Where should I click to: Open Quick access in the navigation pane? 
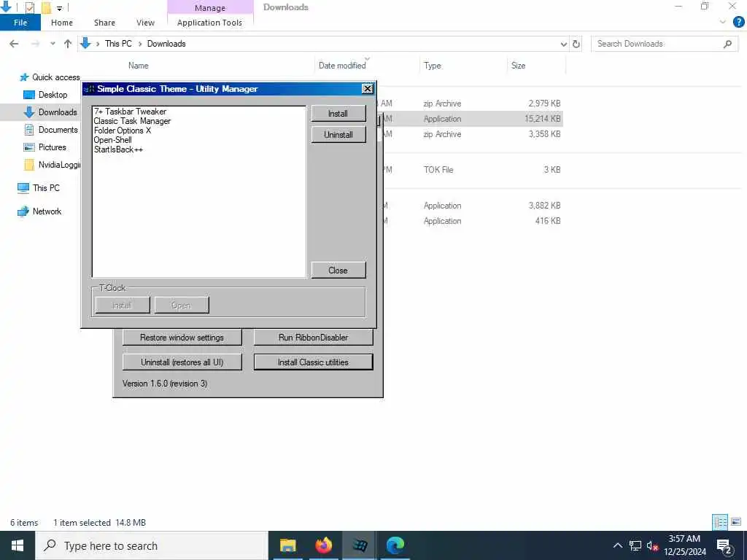[x=50, y=77]
